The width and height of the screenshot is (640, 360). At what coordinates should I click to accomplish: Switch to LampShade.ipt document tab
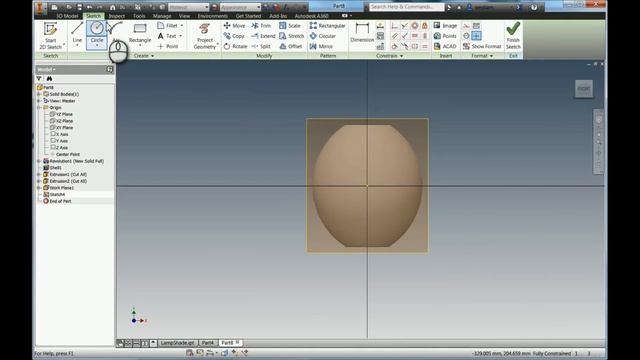(x=178, y=343)
